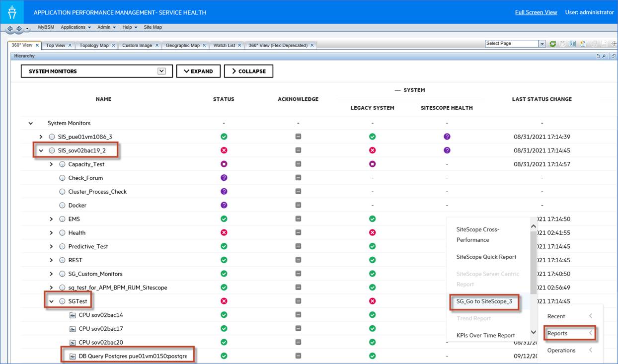This screenshot has height=364, width=618.
Task: Click the new page icon in the toolbar
Action: [x=582, y=44]
